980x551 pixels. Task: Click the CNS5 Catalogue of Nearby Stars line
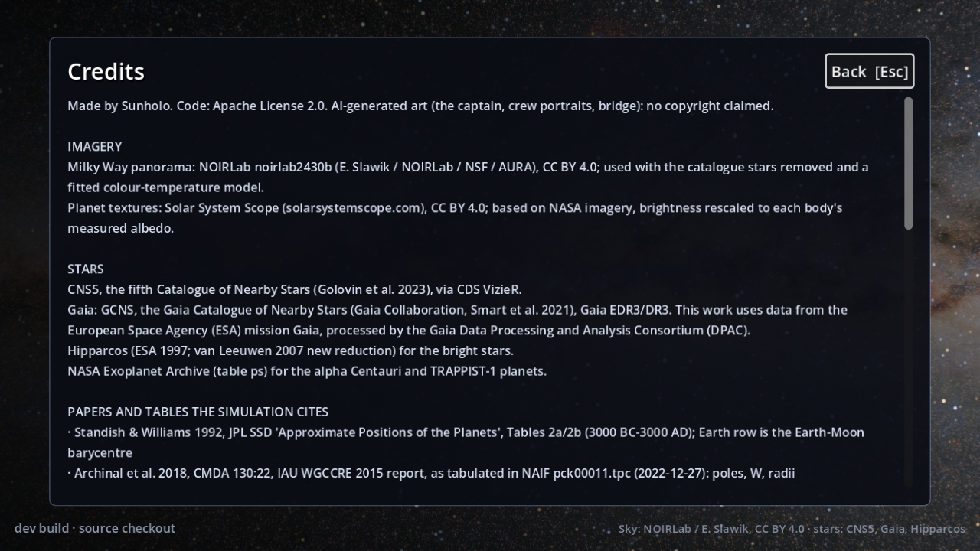(x=295, y=289)
